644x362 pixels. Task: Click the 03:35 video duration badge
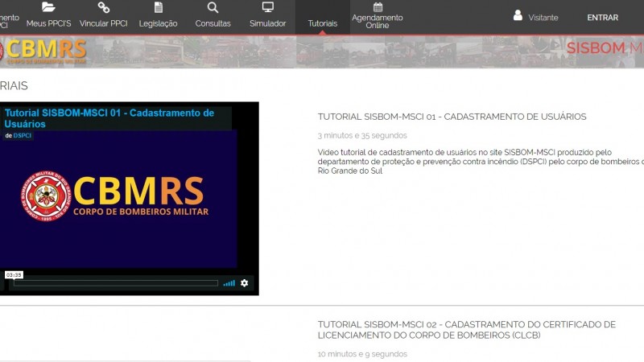[x=14, y=275]
